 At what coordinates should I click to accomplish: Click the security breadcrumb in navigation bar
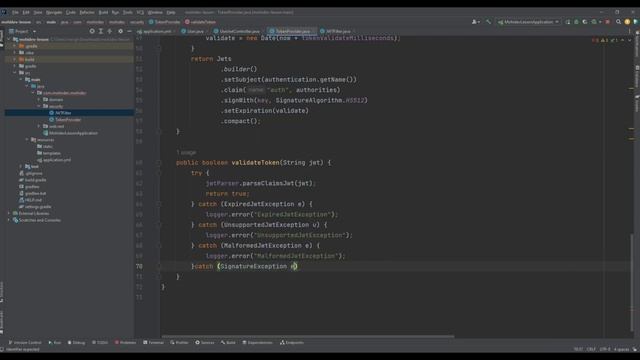pos(137,22)
